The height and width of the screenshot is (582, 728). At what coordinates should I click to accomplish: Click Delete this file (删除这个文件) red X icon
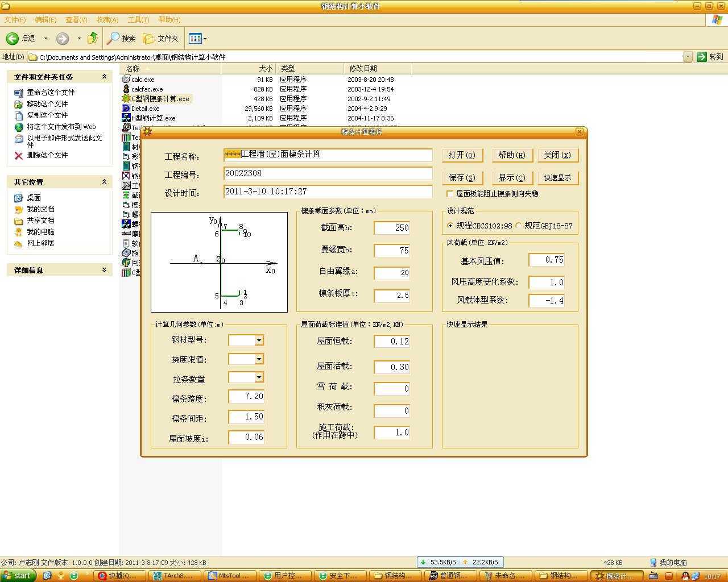[x=19, y=155]
